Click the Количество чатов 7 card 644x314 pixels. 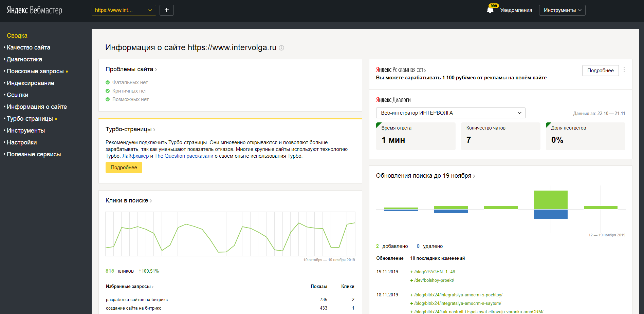pos(501,136)
